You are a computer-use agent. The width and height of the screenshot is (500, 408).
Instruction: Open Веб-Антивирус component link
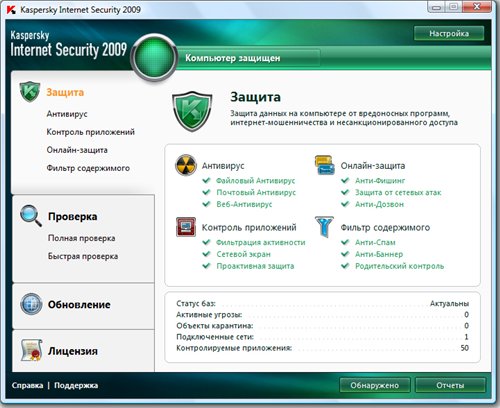coord(244,204)
